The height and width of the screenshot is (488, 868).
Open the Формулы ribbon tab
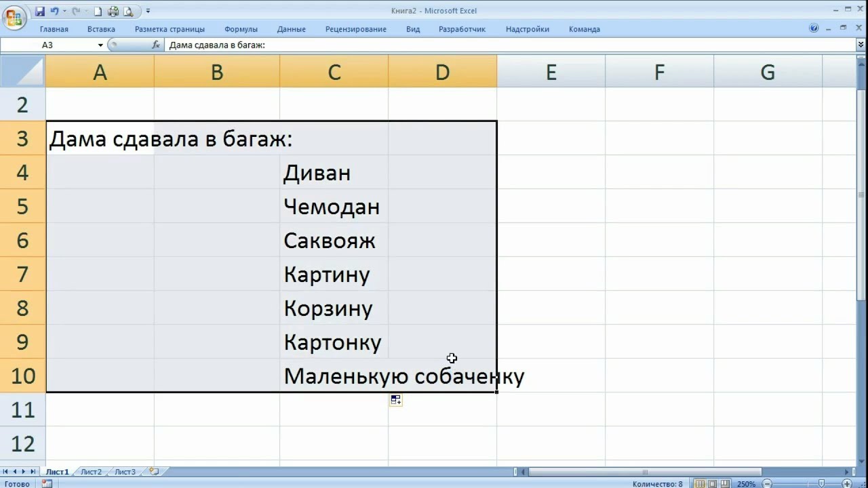point(241,29)
